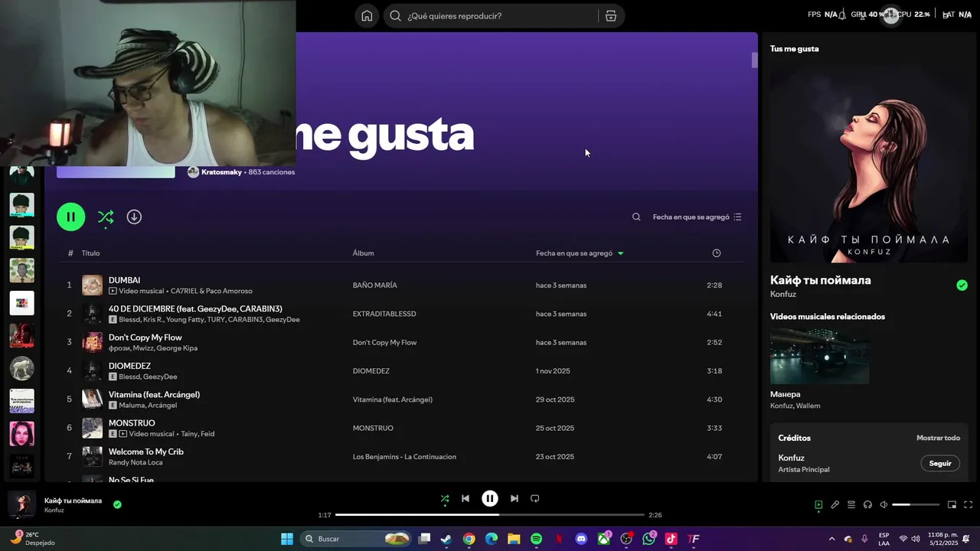Viewport: 980px width, 551px height.
Task: Open Los Benjamins - La Continuacion album
Action: [404, 457]
